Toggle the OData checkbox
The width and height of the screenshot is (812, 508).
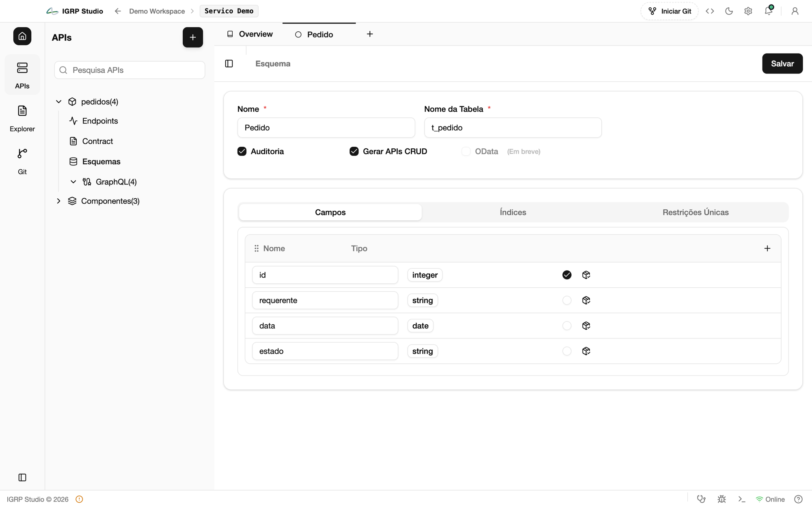click(466, 151)
